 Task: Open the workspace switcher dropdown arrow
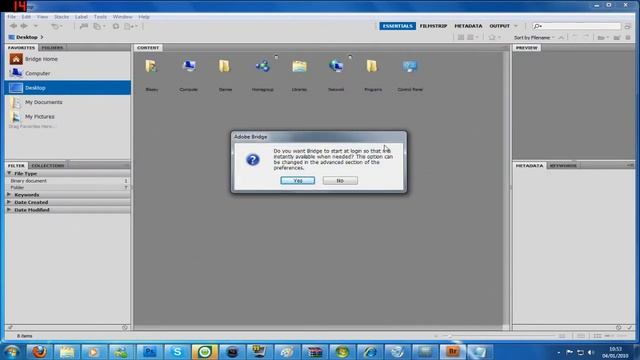(x=516, y=26)
